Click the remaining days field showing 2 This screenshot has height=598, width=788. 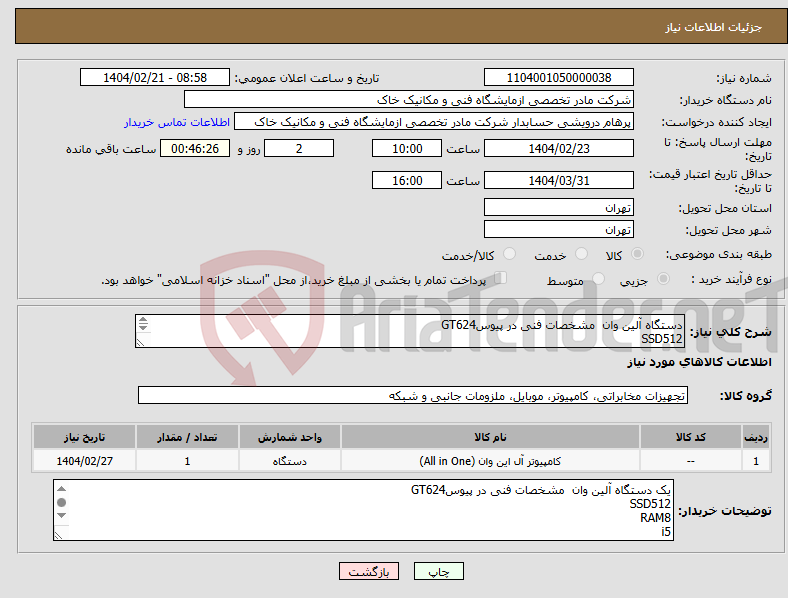click(299, 148)
